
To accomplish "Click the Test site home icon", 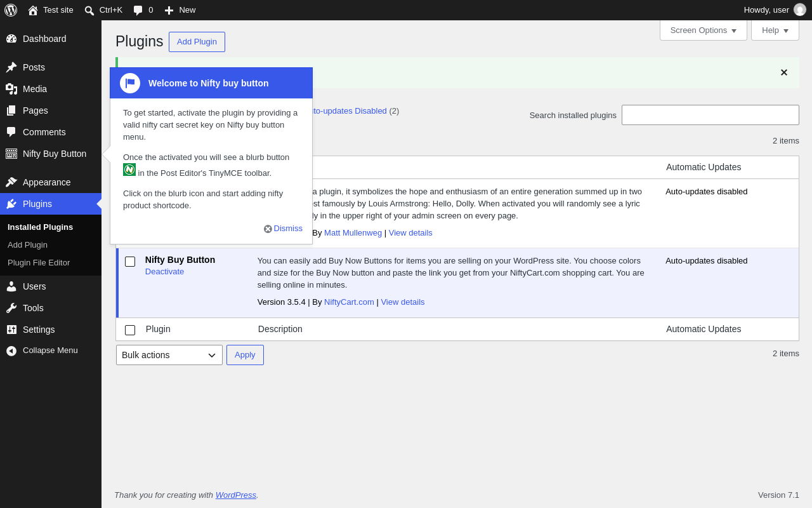I will point(33,10).
